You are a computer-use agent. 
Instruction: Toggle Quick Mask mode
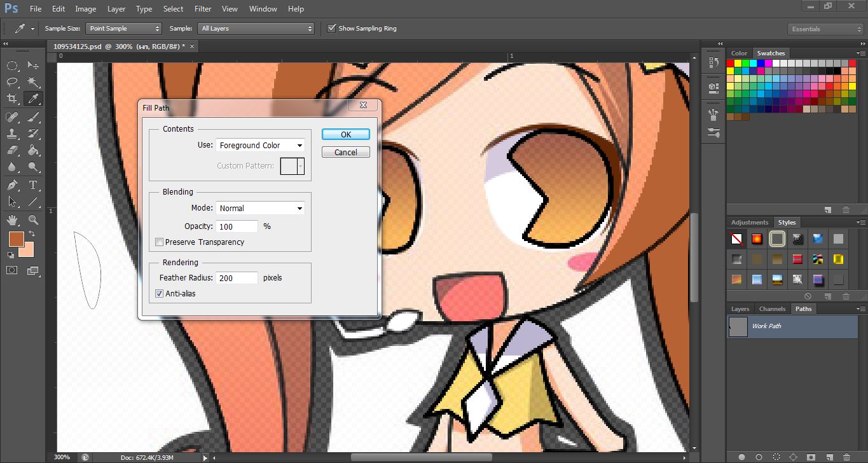point(12,270)
